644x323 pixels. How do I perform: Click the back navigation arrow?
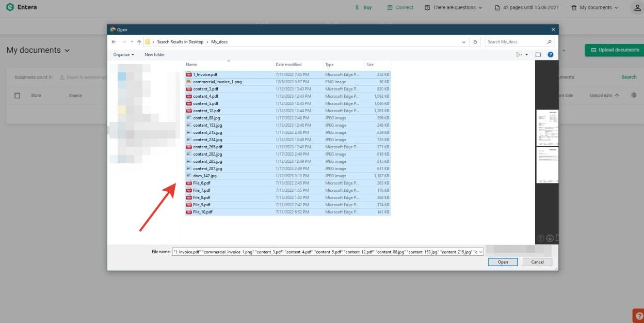tap(114, 42)
